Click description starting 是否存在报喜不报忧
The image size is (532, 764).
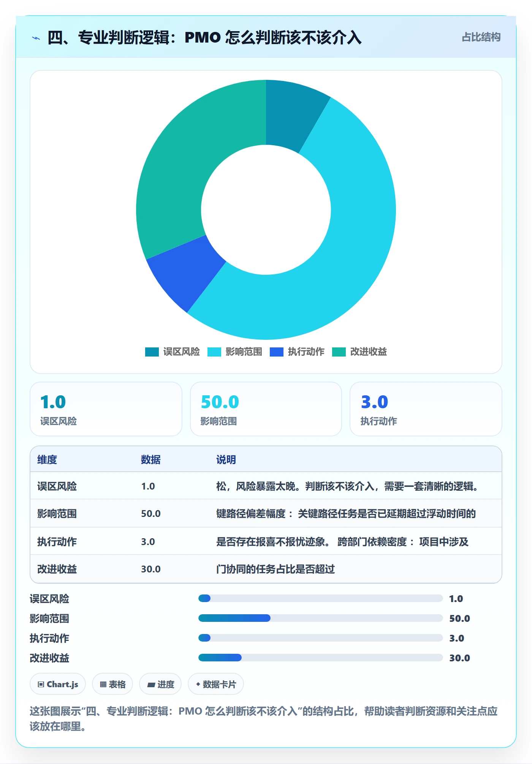[342, 542]
